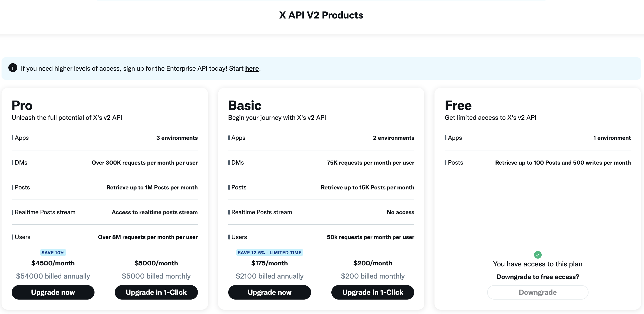644x314 pixels.
Task: Click the green checkmark on Free plan
Action: click(x=538, y=255)
